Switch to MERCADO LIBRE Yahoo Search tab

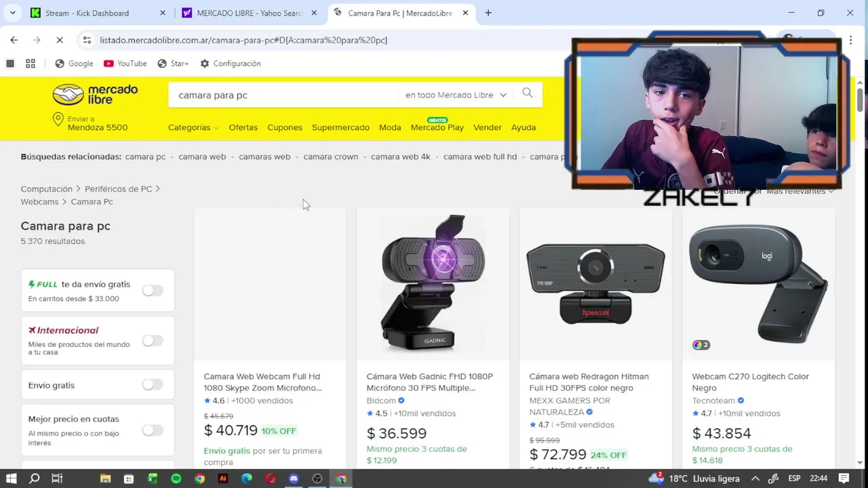pyautogui.click(x=249, y=13)
